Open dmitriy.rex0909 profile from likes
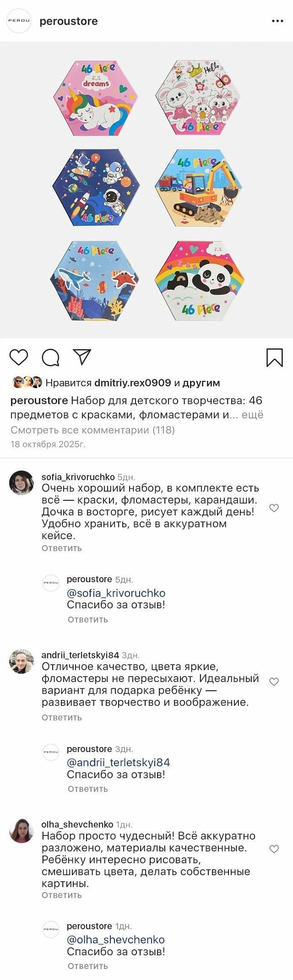293x980 pixels. [x=132, y=383]
